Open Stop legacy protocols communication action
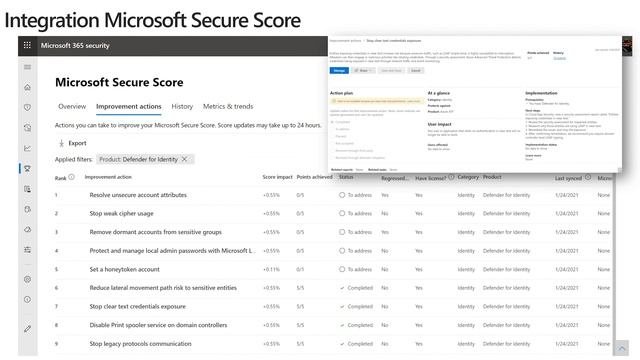640x360 pixels. pos(140,344)
